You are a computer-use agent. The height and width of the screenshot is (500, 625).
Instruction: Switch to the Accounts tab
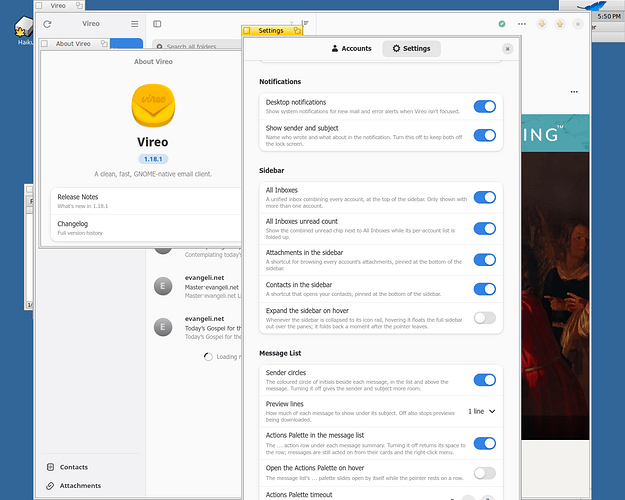point(352,49)
